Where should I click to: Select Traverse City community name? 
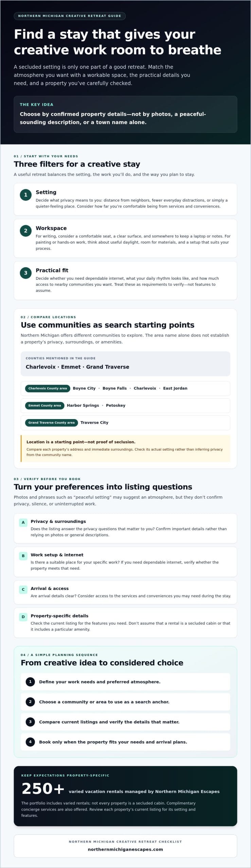point(94,422)
